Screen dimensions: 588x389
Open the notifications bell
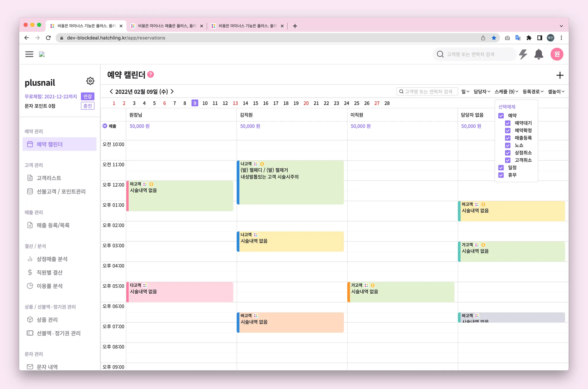click(x=539, y=54)
